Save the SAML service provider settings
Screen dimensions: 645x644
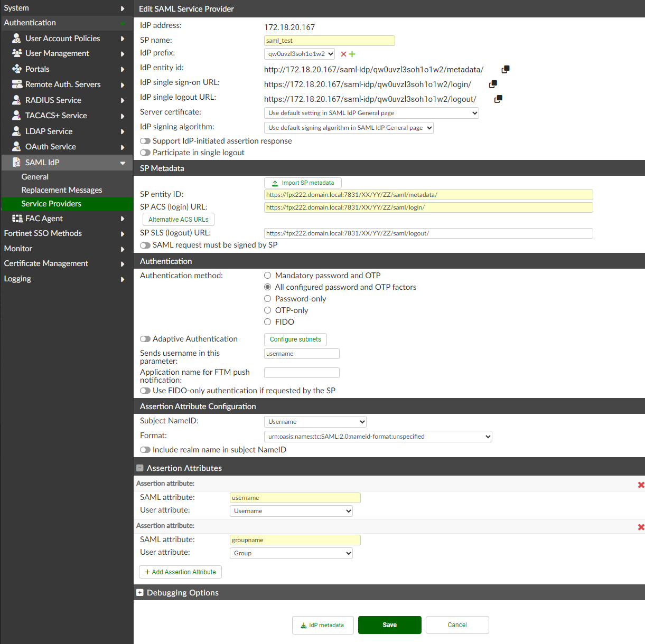pyautogui.click(x=389, y=625)
